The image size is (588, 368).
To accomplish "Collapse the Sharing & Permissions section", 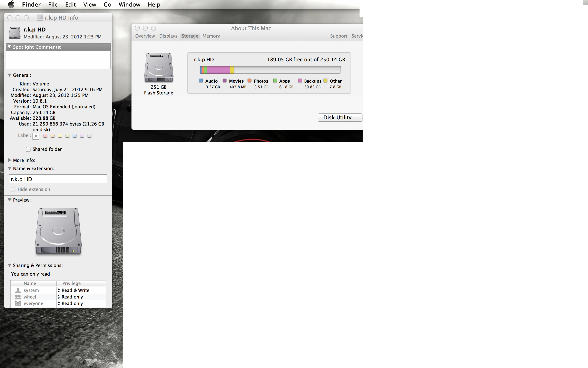I will pos(9,265).
